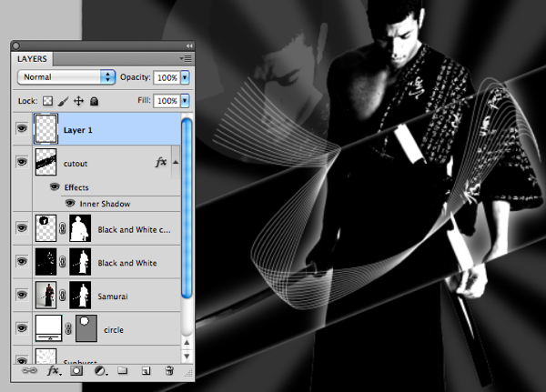The width and height of the screenshot is (546, 392).
Task: Click the Effects label under cutout
Action: coord(76,187)
